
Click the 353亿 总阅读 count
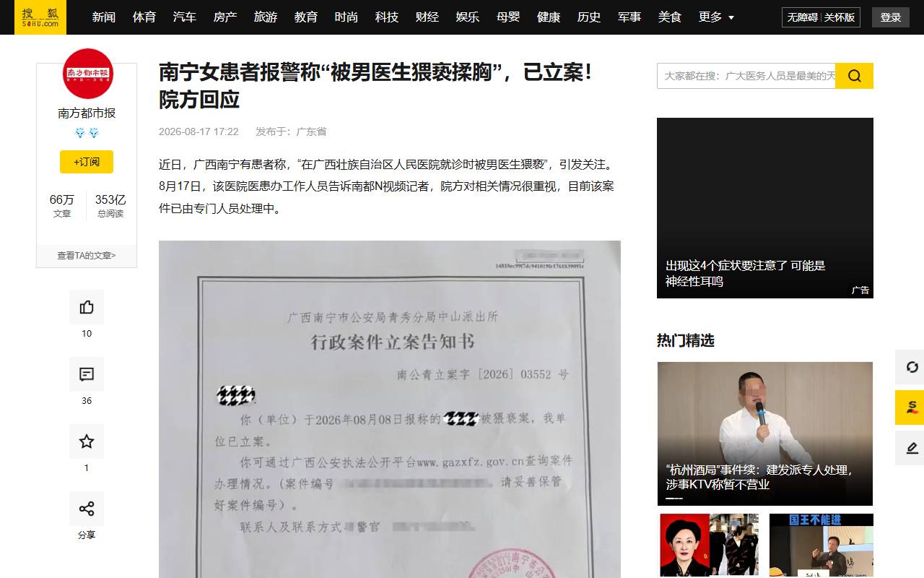(x=110, y=206)
